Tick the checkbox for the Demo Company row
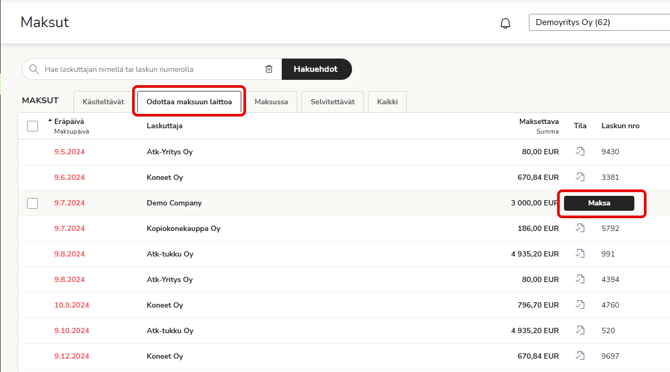 tap(32, 203)
